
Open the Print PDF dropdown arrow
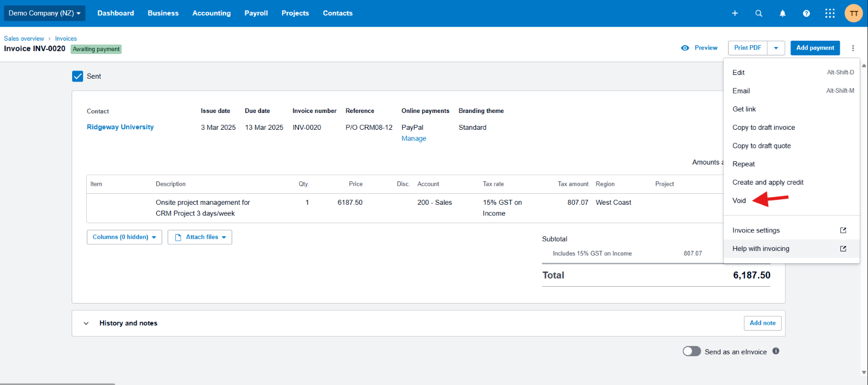pyautogui.click(x=776, y=48)
